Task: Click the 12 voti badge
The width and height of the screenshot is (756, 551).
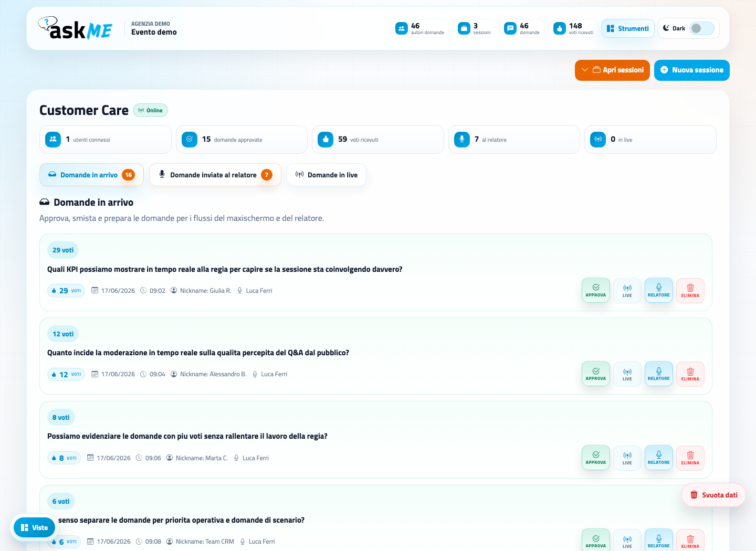Action: (x=63, y=334)
